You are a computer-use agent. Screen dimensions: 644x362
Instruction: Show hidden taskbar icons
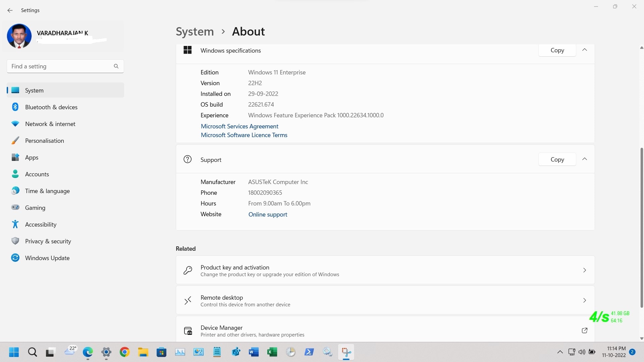pyautogui.click(x=560, y=352)
